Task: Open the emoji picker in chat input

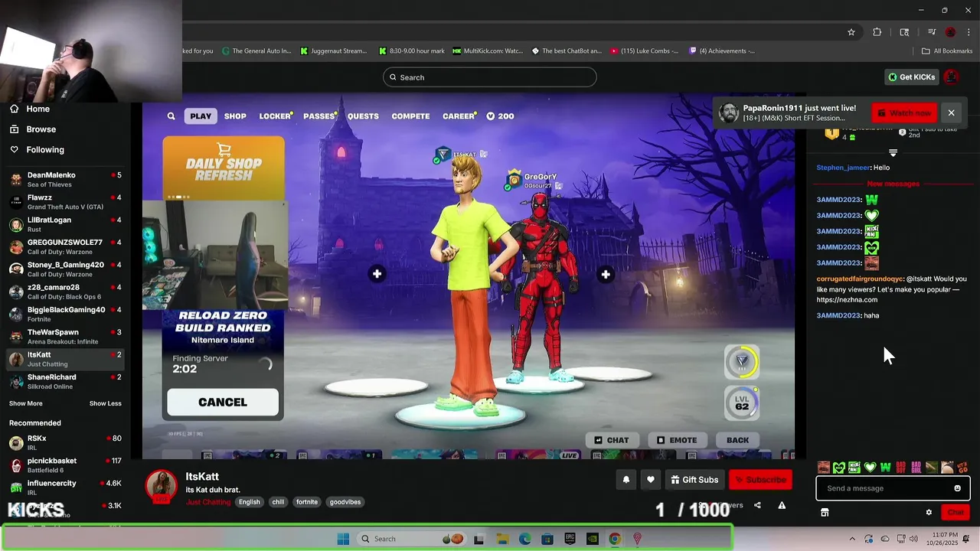Action: click(x=957, y=488)
